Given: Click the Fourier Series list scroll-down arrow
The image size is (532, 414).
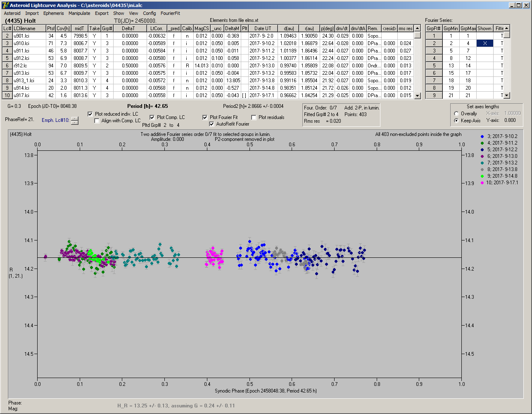Looking at the screenshot, I should click(507, 96).
